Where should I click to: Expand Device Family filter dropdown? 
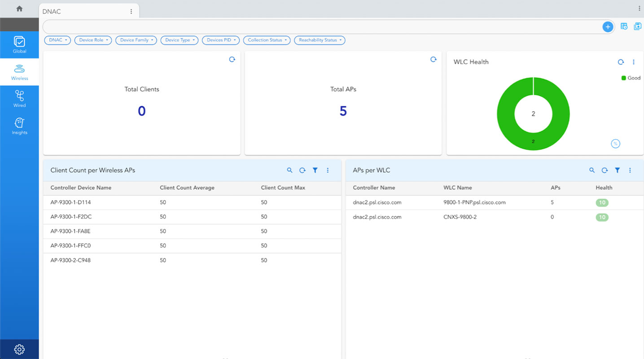pos(136,40)
